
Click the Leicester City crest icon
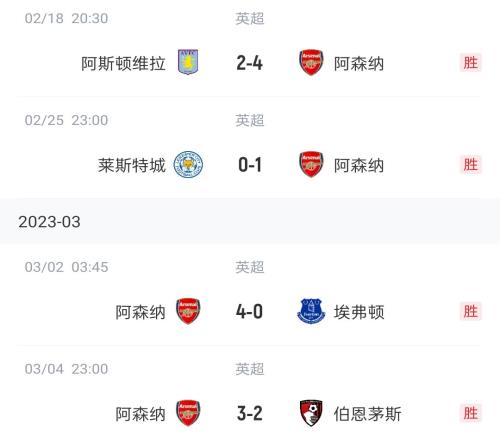pos(188,164)
